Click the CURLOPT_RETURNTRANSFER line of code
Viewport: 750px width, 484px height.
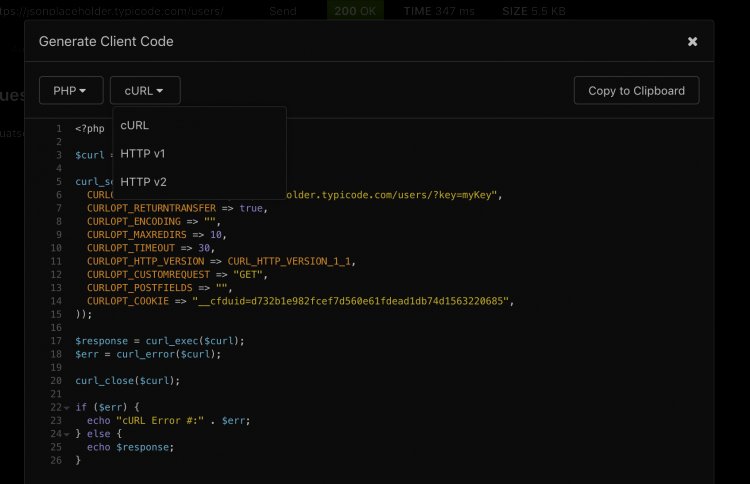(x=177, y=208)
